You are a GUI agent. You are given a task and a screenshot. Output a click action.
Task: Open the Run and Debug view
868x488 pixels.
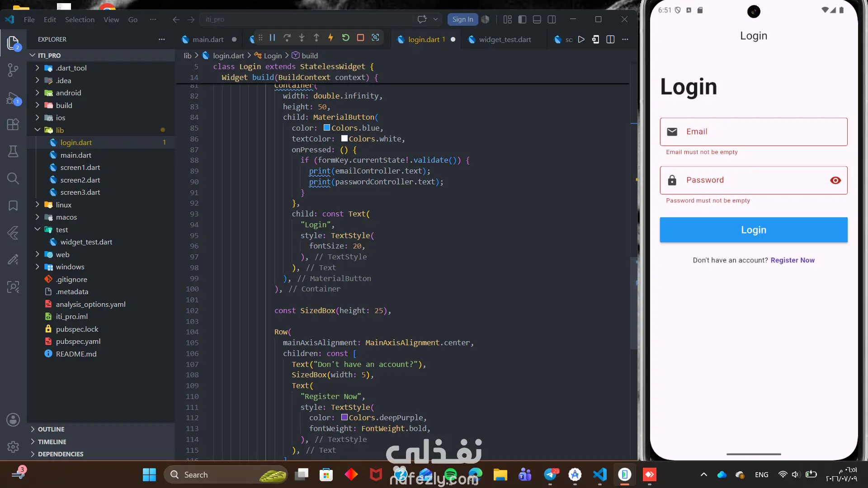pos(13,98)
